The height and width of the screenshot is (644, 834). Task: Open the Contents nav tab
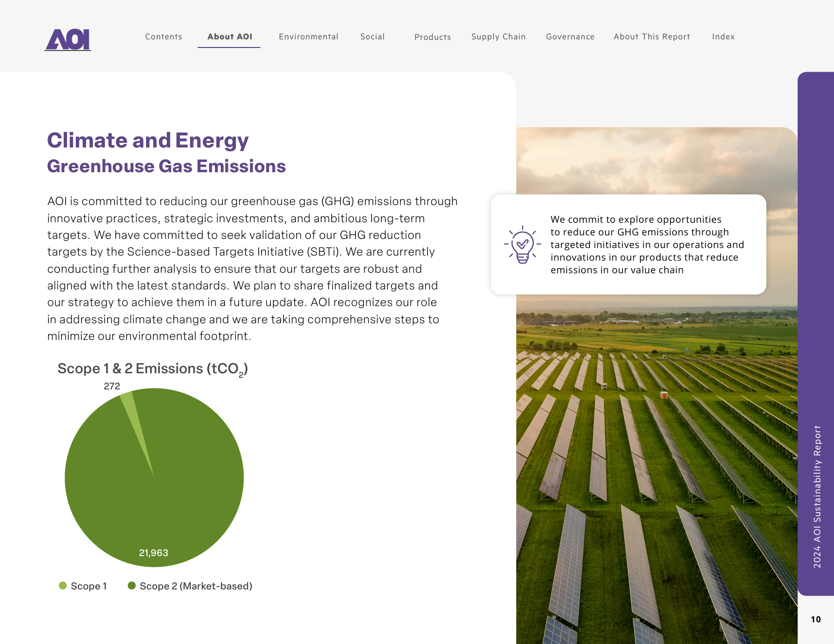coord(163,37)
